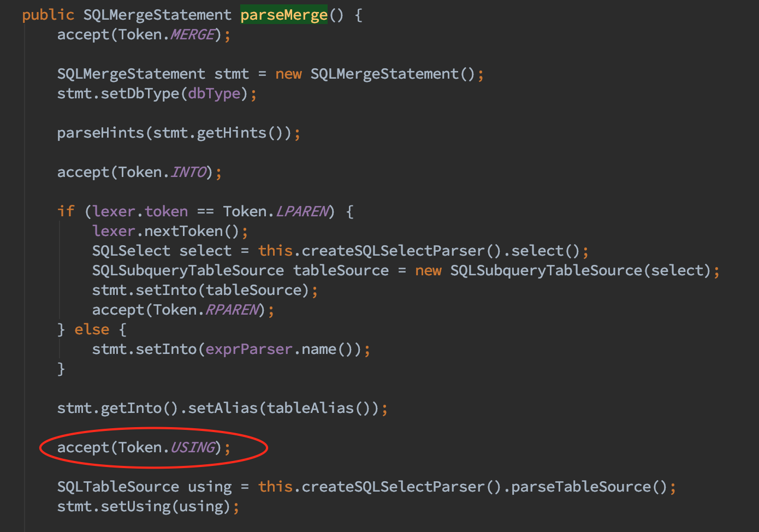Click the stmt variable in the SQLMergeStatement declaration
759x532 pixels.
(232, 74)
